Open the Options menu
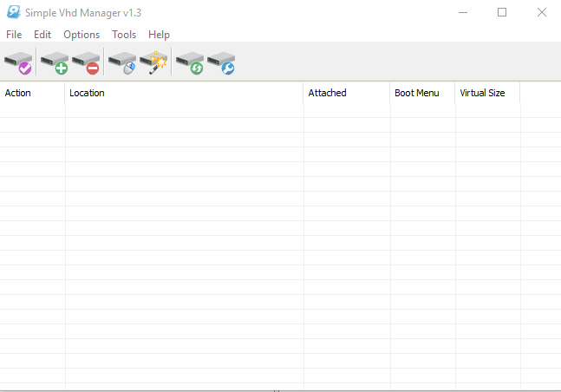This screenshot has width=561, height=392. (82, 35)
